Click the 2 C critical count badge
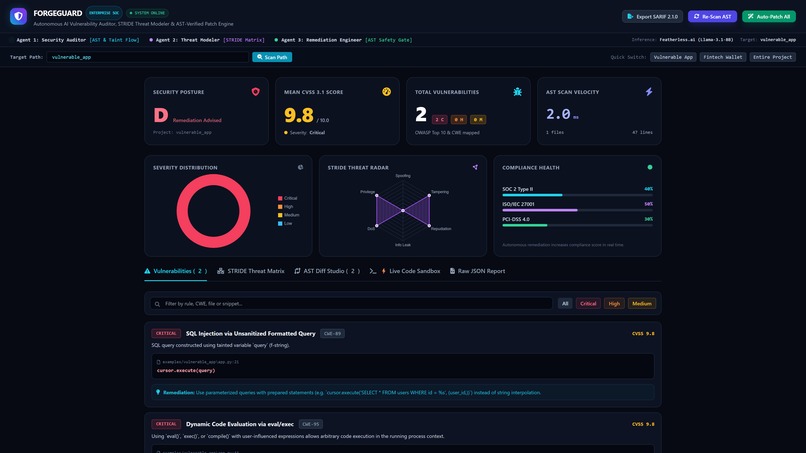The image size is (806, 453). pyautogui.click(x=439, y=119)
